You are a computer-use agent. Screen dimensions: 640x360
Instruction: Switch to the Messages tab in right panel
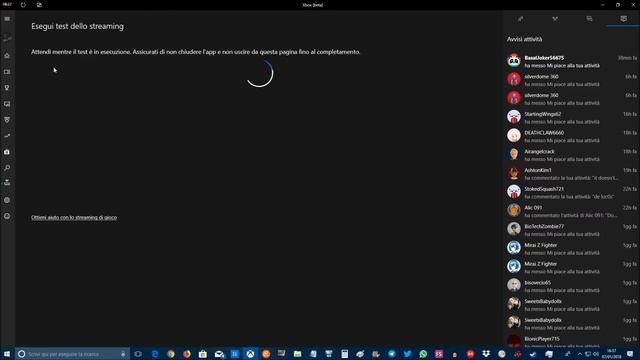(x=589, y=19)
